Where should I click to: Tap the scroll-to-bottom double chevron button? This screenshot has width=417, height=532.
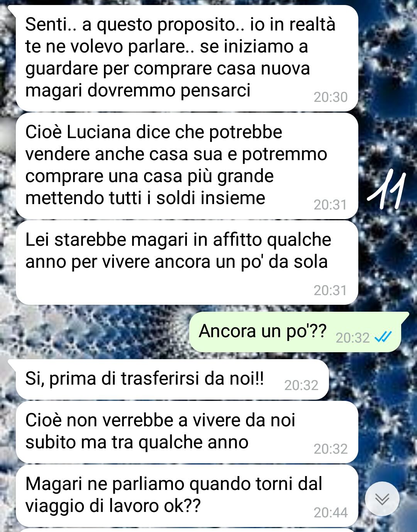point(382,499)
